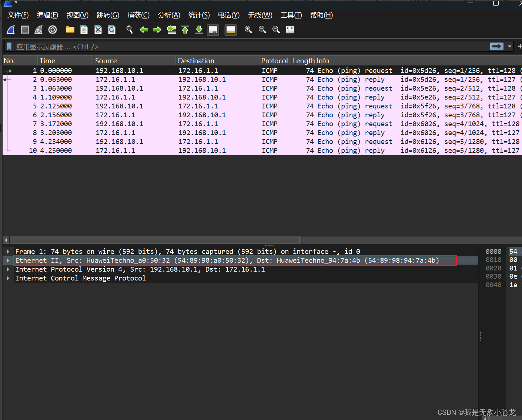
Task: Reset text to normal size
Action: point(276,30)
